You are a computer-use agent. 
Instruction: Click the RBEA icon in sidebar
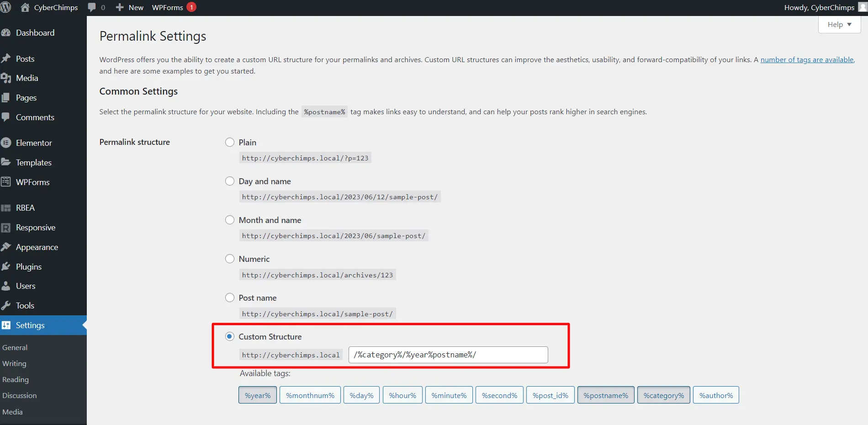6,208
